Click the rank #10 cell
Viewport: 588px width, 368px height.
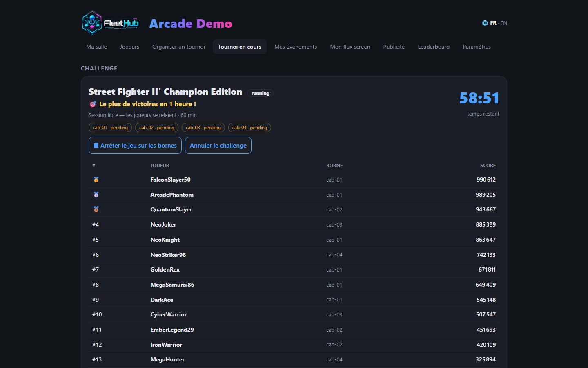[97, 314]
